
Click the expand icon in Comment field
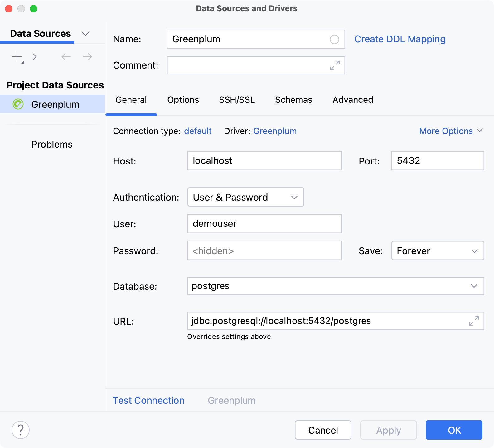point(335,65)
